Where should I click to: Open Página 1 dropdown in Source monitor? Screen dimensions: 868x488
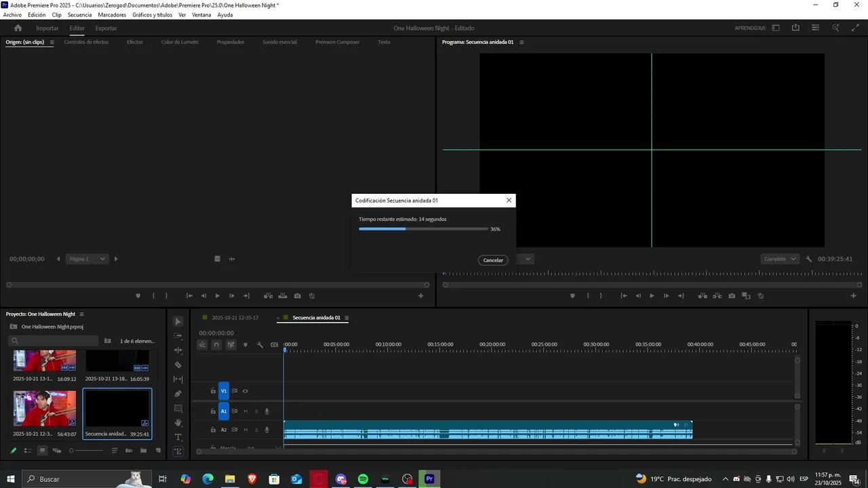point(87,259)
